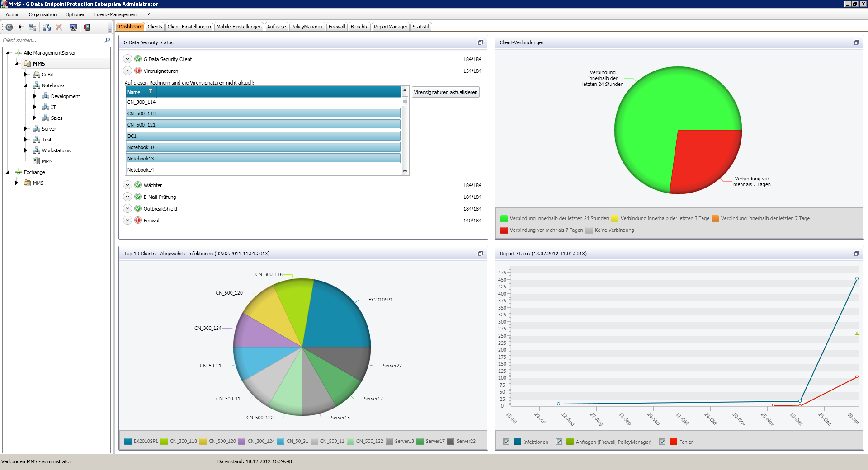Image resolution: width=868 pixels, height=470 pixels.
Task: Toggle the Anfragen (Firewall, PolicyManager) checkbox
Action: point(559,442)
